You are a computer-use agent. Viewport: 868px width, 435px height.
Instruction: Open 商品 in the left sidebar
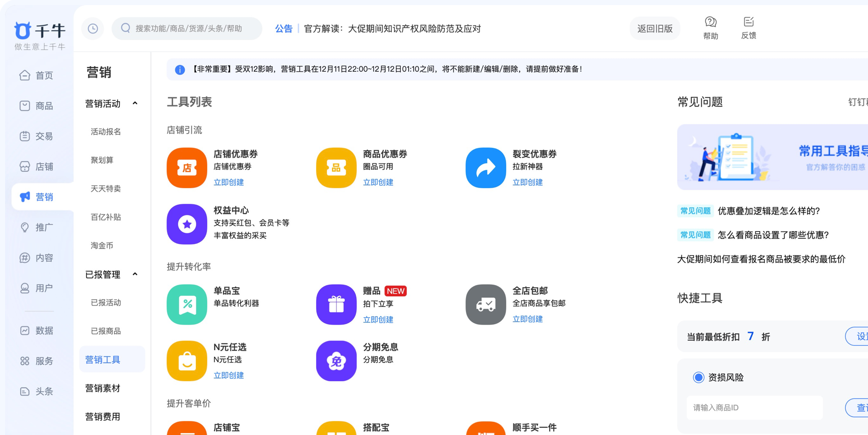point(37,106)
